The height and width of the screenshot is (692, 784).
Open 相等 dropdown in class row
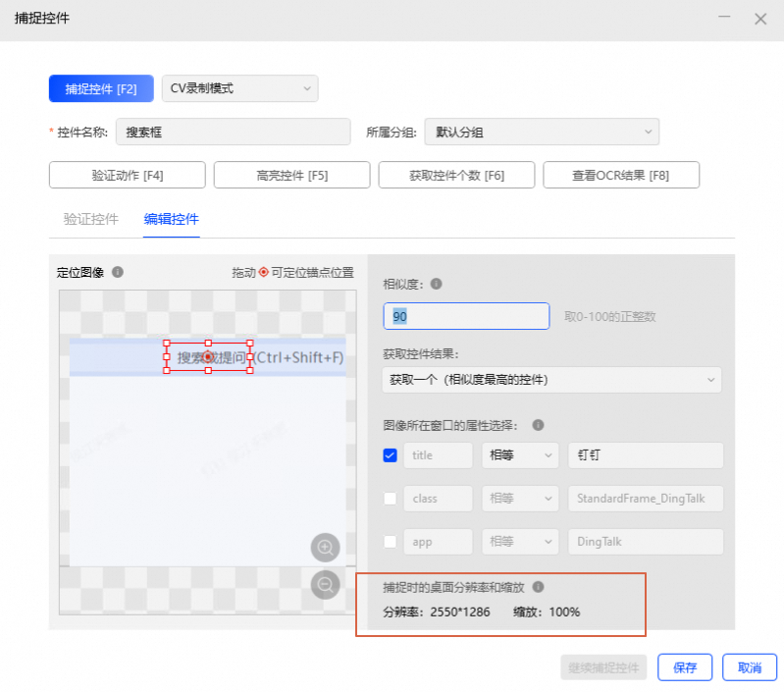(520, 499)
